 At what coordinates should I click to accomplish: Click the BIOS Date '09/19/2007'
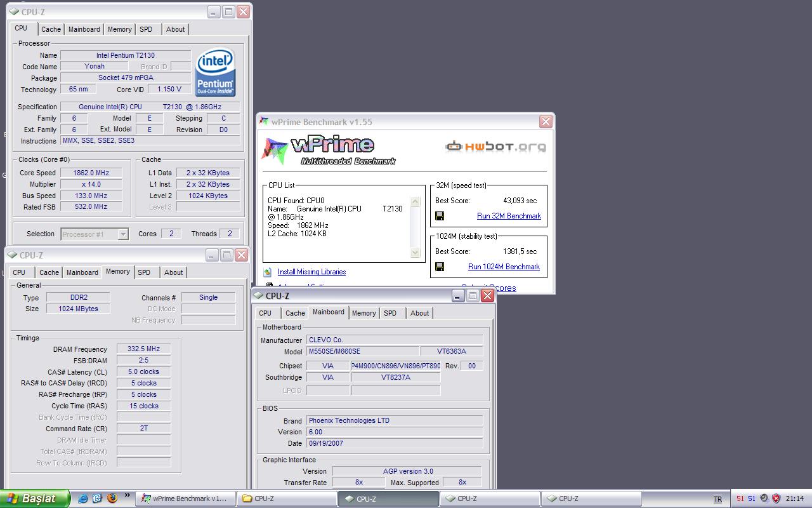tap(395, 443)
